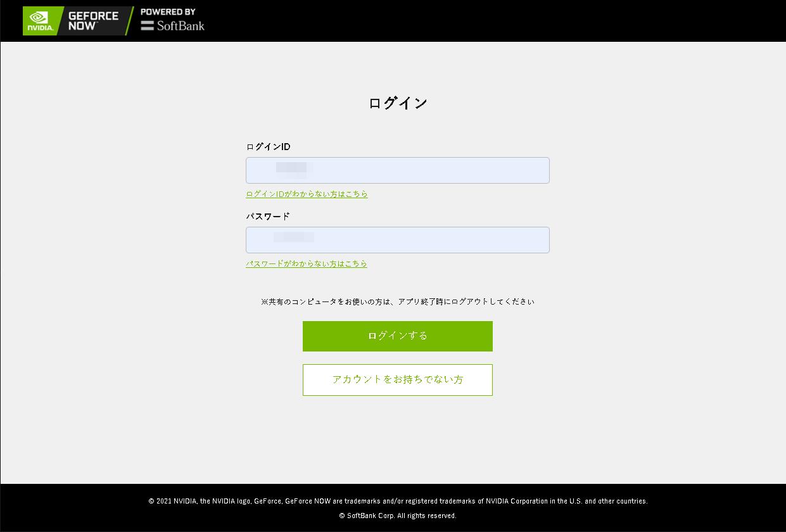Click inside the ログインID input field
786x532 pixels.
[x=398, y=170]
